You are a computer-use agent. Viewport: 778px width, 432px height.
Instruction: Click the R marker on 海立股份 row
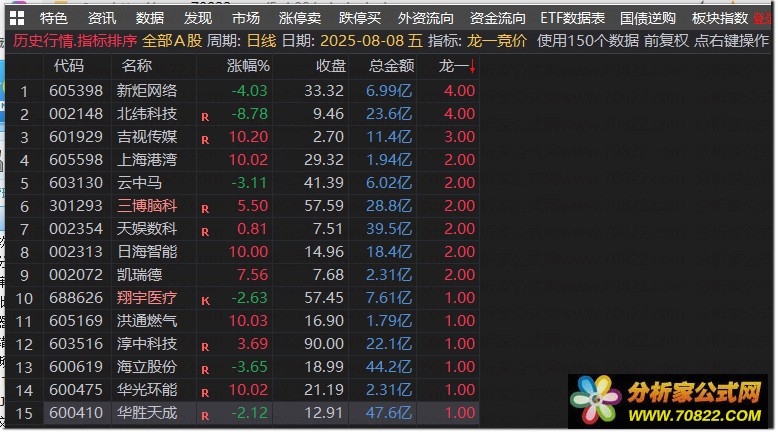click(x=205, y=370)
